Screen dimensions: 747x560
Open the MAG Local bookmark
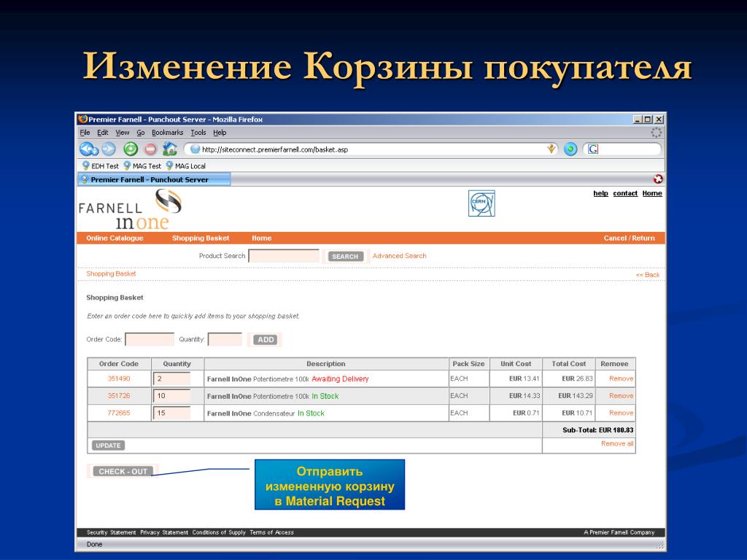[186, 166]
